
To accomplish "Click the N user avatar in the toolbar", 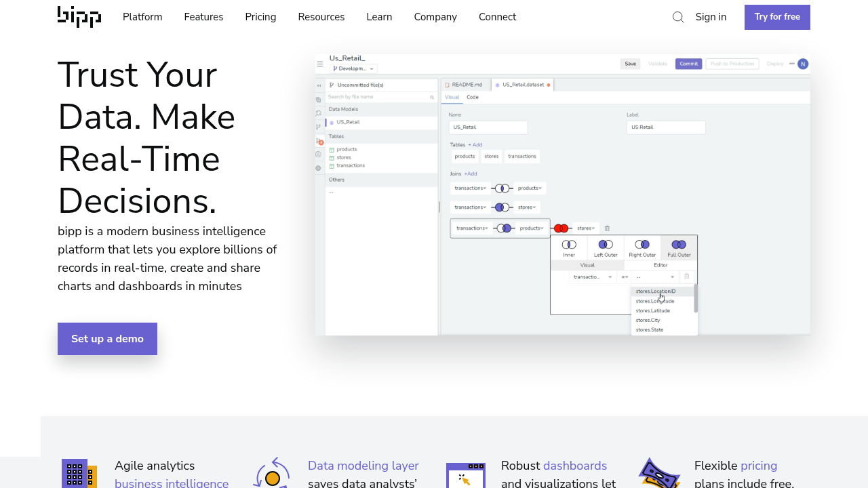I will [x=803, y=63].
